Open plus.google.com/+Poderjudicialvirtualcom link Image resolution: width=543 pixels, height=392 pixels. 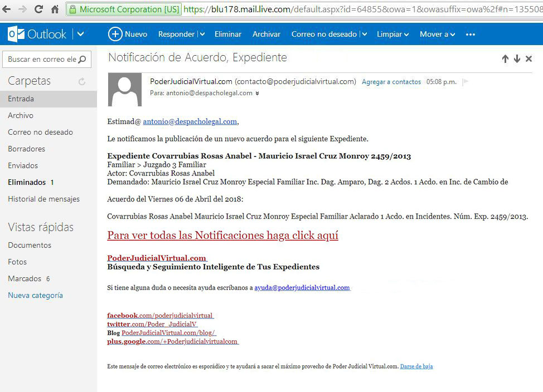pyautogui.click(x=173, y=341)
